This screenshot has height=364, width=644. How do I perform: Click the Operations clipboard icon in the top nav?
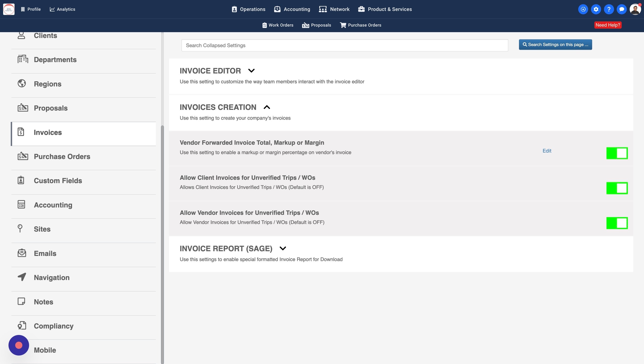pos(234,9)
